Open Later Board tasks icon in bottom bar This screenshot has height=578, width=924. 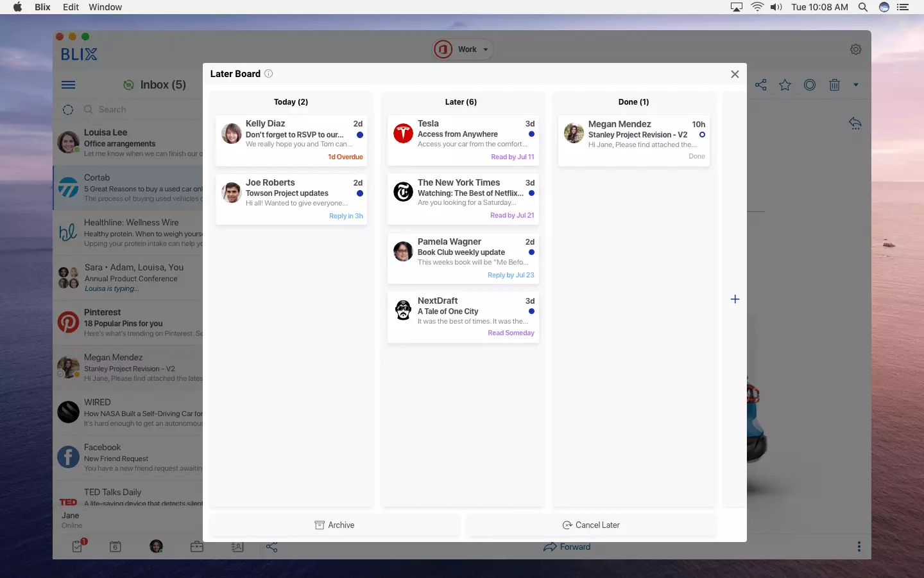(x=78, y=546)
